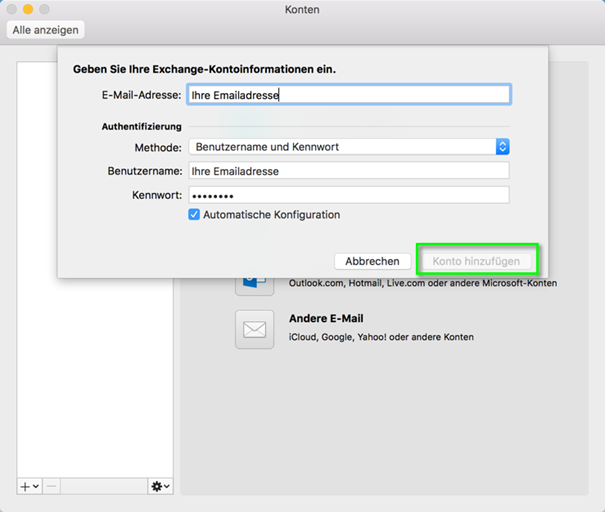Minimize the Konten window
Image resolution: width=605 pixels, height=512 pixels.
click(27, 9)
